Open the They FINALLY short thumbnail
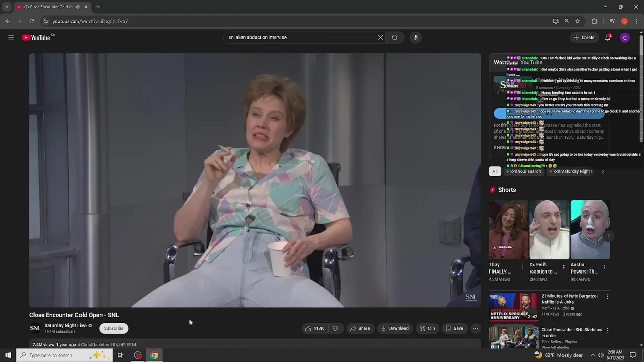The width and height of the screenshot is (644, 362). [508, 230]
